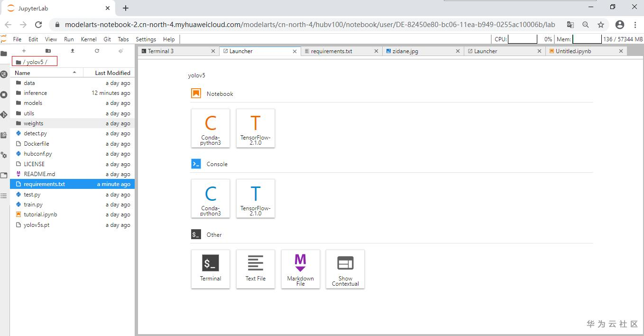This screenshot has width=644, height=336.
Task: Click the root folder icon in breadcrumb
Action: click(x=18, y=62)
